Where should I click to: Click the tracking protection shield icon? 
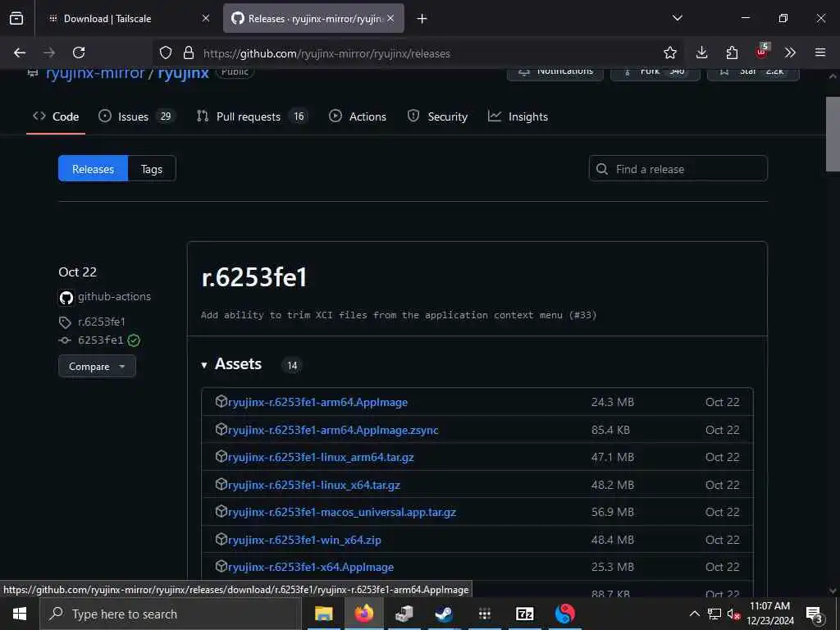(x=166, y=52)
